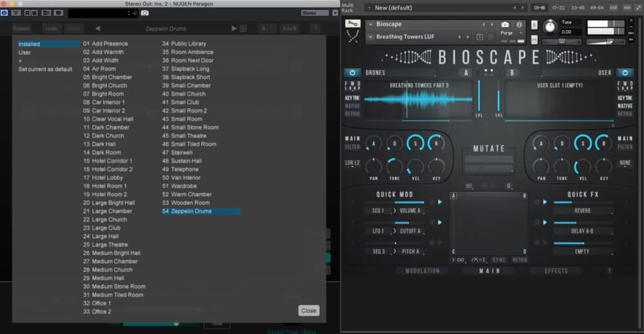The image size is (644, 334).
Task: Switch to the MODULATION tab
Action: (x=422, y=270)
